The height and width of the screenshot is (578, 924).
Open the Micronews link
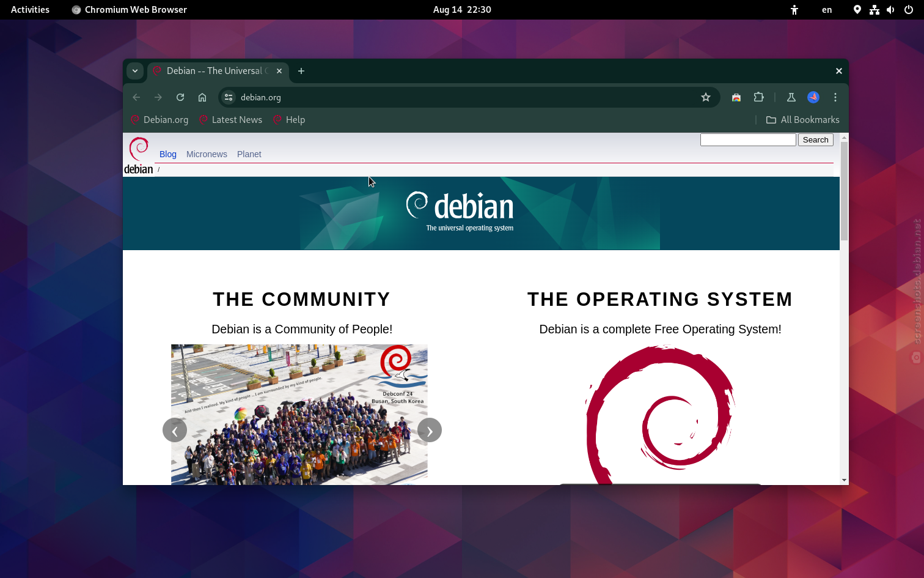point(207,154)
